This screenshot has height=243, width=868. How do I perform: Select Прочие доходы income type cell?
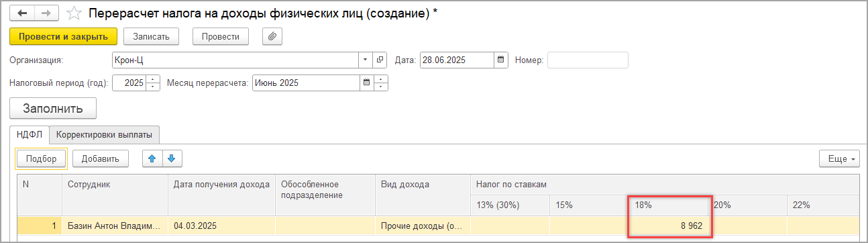point(423,226)
